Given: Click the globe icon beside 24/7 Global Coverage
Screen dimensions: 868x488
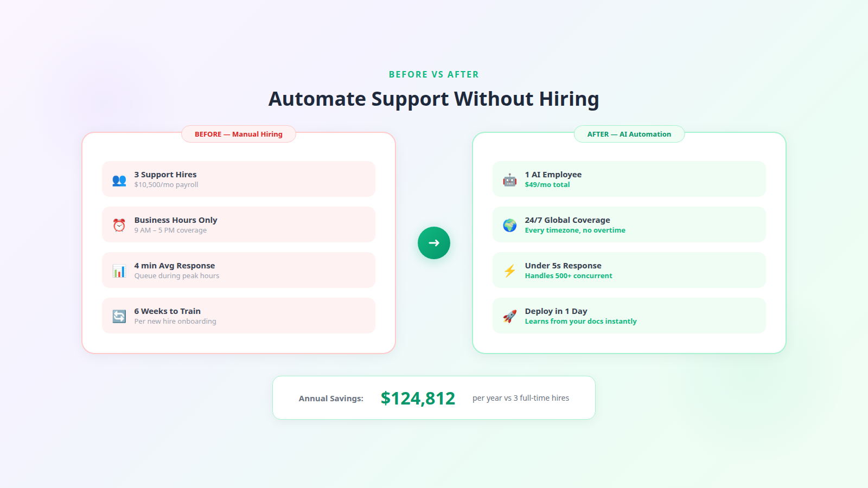Looking at the screenshot, I should 510,225.
